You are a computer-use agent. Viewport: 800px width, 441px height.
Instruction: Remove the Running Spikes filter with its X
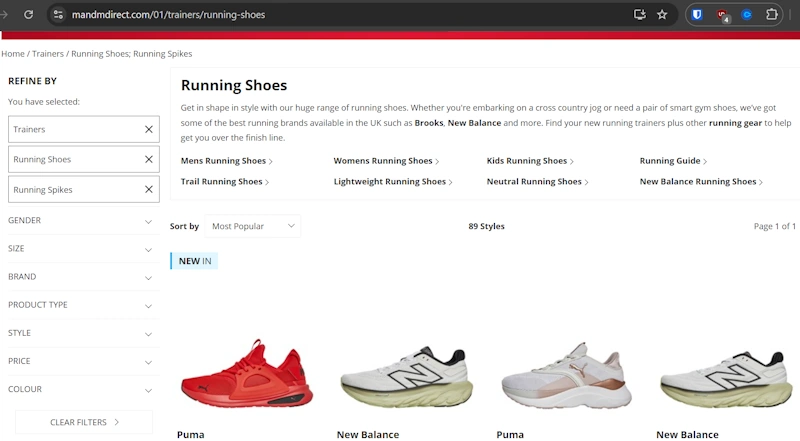tap(149, 189)
